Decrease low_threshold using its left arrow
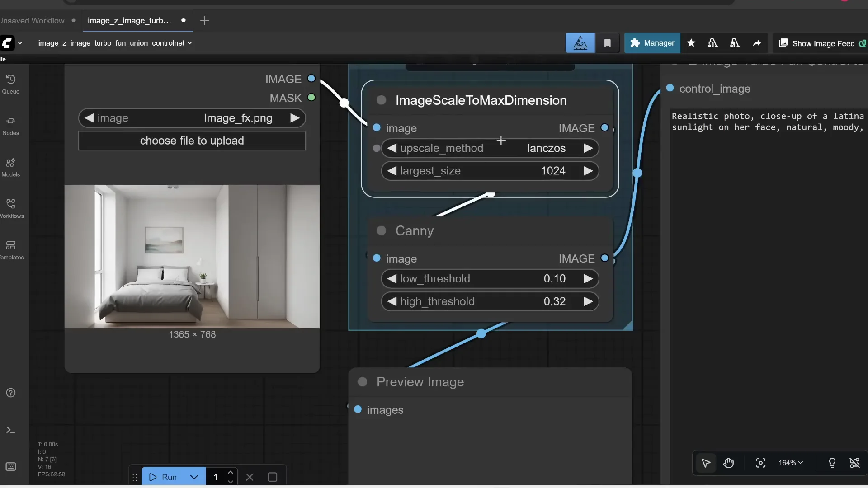 point(392,279)
